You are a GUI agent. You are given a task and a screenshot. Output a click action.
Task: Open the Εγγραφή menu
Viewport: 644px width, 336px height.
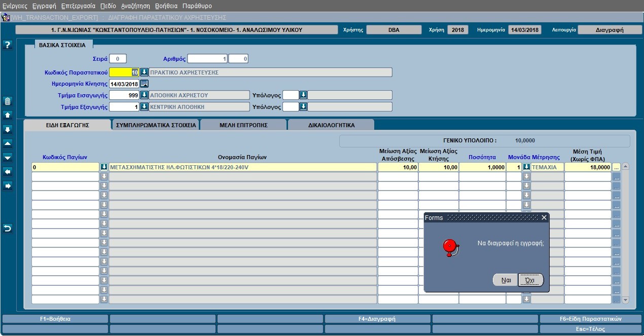tap(44, 6)
